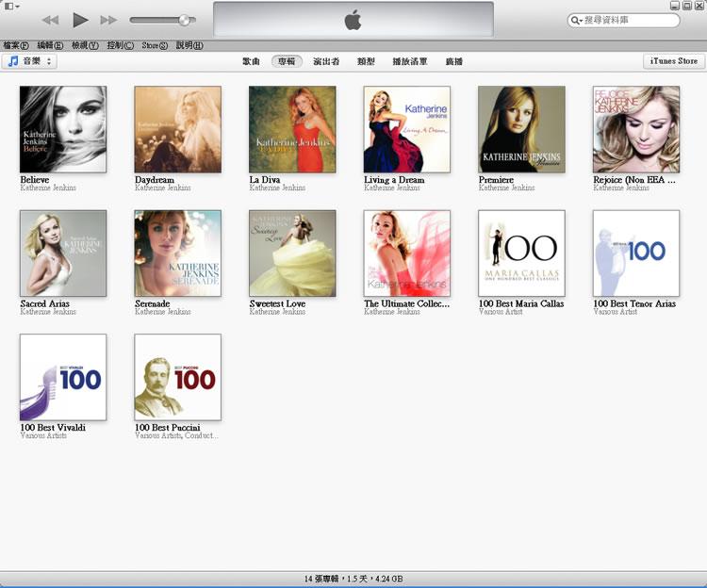Select the Serenade album cover
The width and height of the screenshot is (707, 588).
[177, 253]
